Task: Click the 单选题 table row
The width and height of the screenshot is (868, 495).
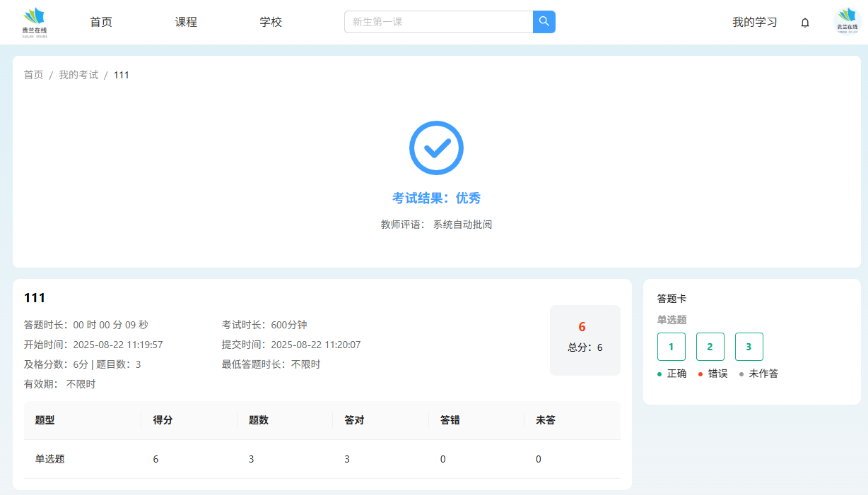Action: [322, 459]
